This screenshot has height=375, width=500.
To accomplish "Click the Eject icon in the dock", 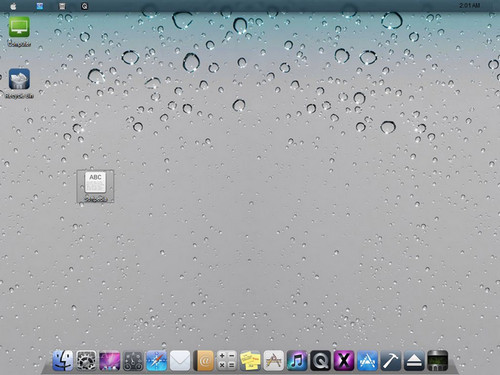I will [414, 360].
